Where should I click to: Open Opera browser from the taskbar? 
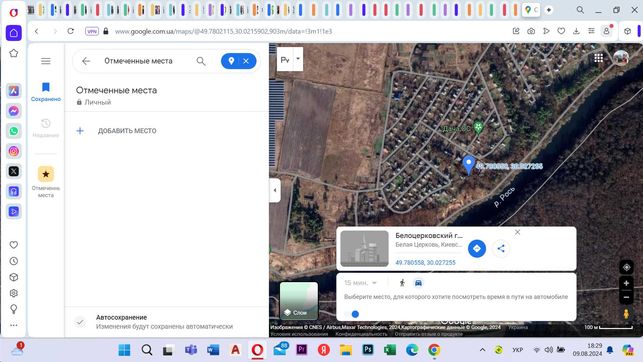[x=258, y=350]
